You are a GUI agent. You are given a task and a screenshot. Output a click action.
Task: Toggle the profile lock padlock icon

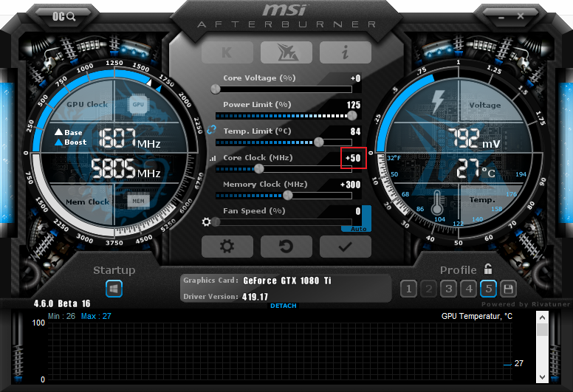tap(488, 269)
